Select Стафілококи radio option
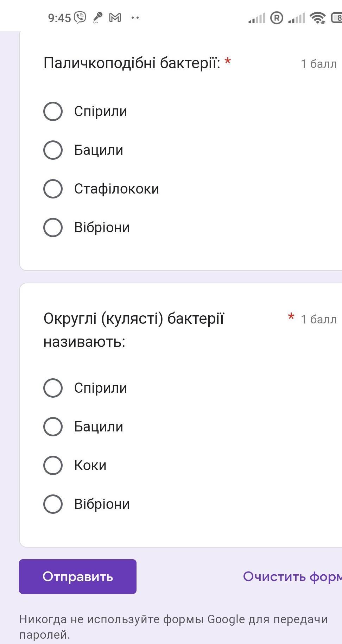The width and height of the screenshot is (342, 644). coord(53,189)
